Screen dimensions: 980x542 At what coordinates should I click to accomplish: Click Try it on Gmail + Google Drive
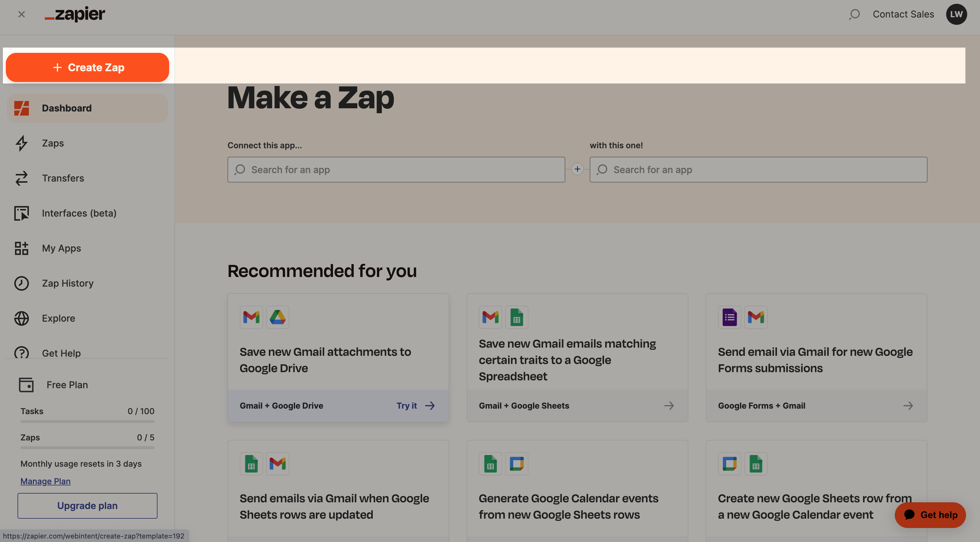click(x=415, y=406)
